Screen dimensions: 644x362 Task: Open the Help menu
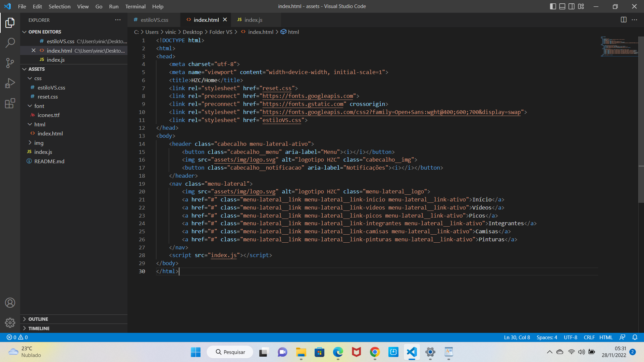158,6
